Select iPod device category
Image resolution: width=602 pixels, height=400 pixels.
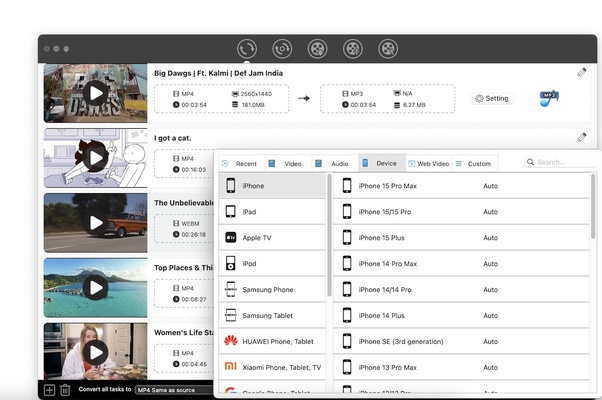pos(272,263)
